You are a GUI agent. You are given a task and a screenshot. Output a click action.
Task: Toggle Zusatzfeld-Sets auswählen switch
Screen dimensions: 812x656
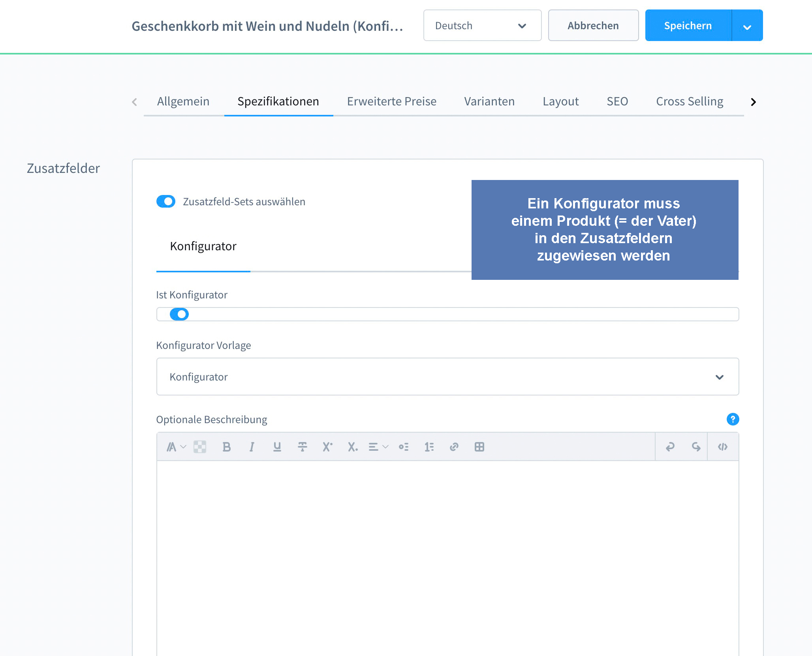166,201
